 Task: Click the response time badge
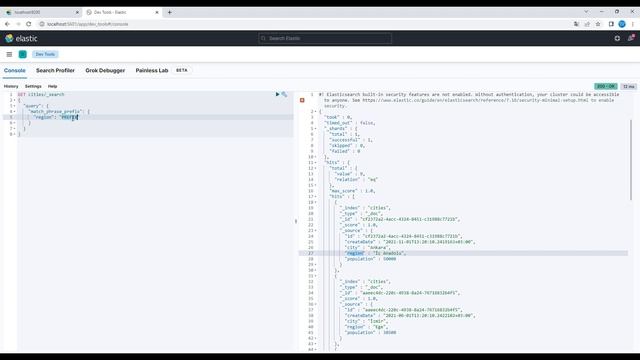pos(629,87)
